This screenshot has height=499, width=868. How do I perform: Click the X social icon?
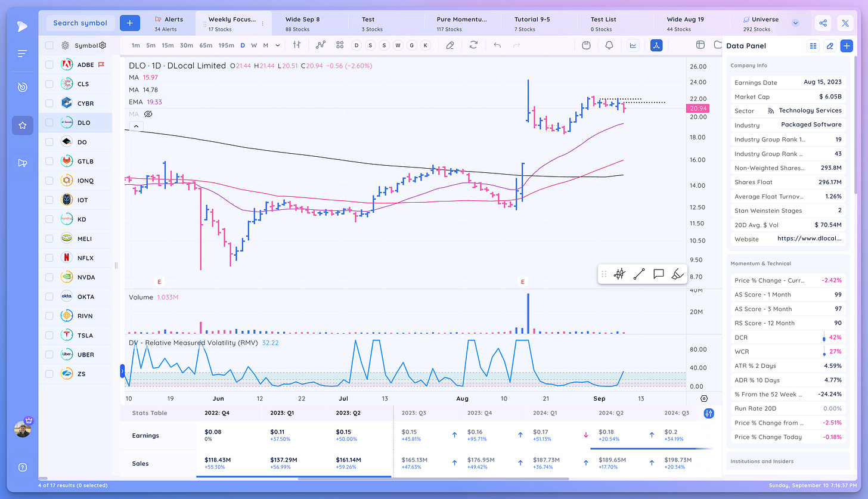click(x=846, y=23)
